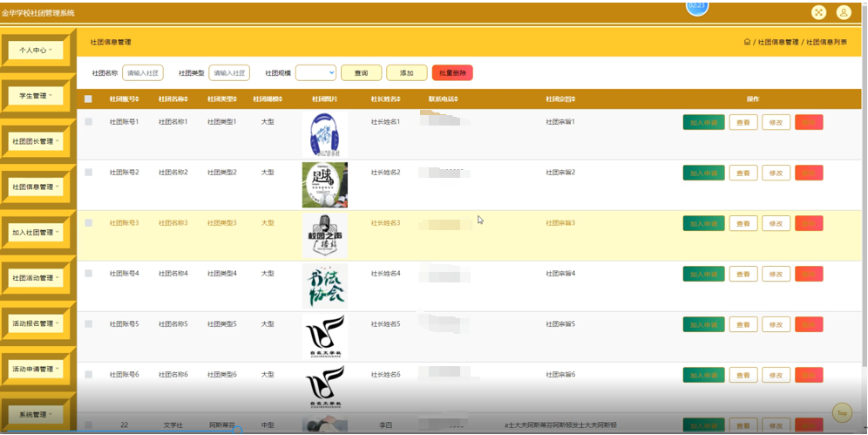The image size is (868, 435).
Task: Click the home icon in breadcrumb
Action: 747,42
